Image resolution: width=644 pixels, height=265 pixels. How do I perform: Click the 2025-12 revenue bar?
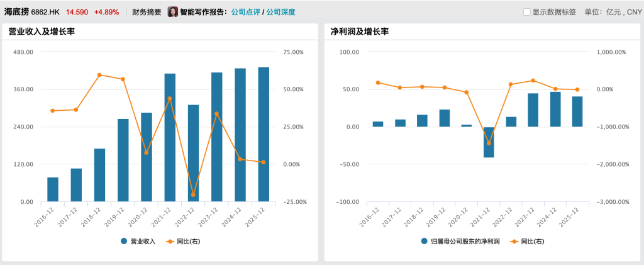[x=264, y=135]
